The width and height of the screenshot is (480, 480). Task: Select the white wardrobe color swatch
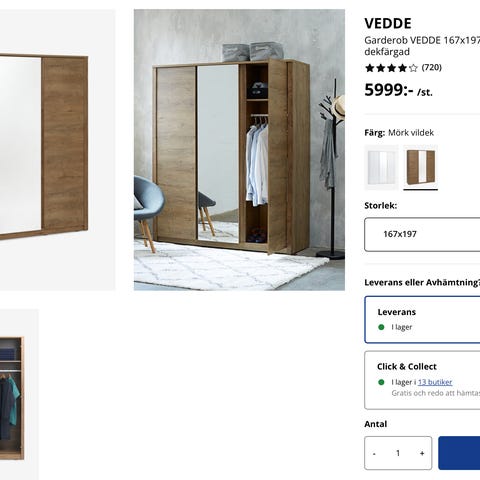(381, 167)
